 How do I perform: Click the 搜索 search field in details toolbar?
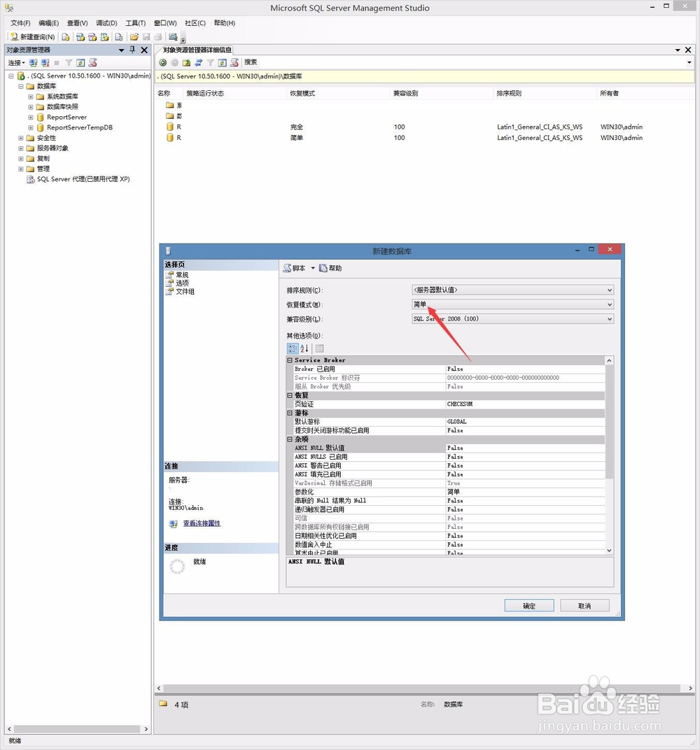(x=466, y=62)
